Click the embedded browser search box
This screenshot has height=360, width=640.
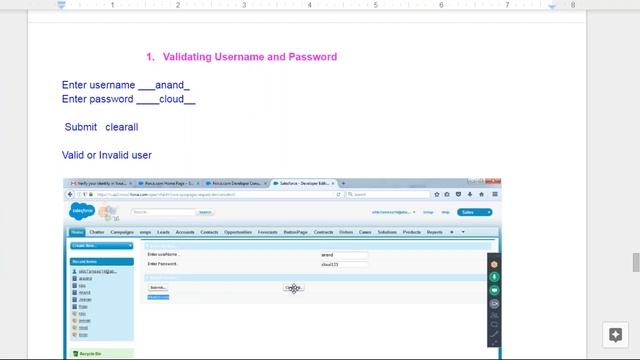point(388,195)
